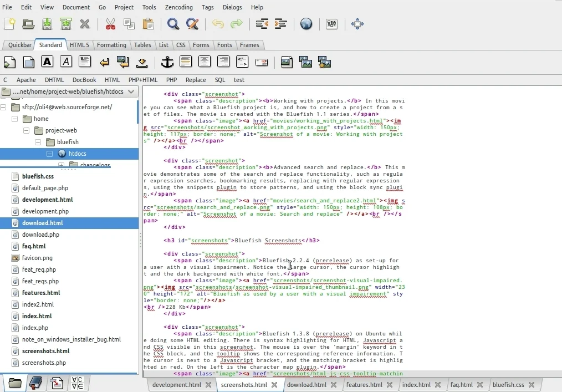Indent the selection with the toolbar icon
This screenshot has height=392, width=562.
[x=280, y=24]
